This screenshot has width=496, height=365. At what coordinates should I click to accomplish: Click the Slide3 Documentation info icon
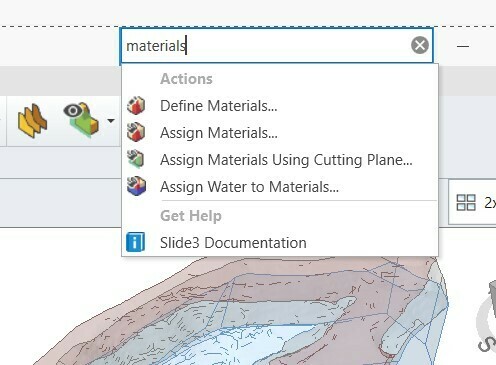(x=135, y=242)
